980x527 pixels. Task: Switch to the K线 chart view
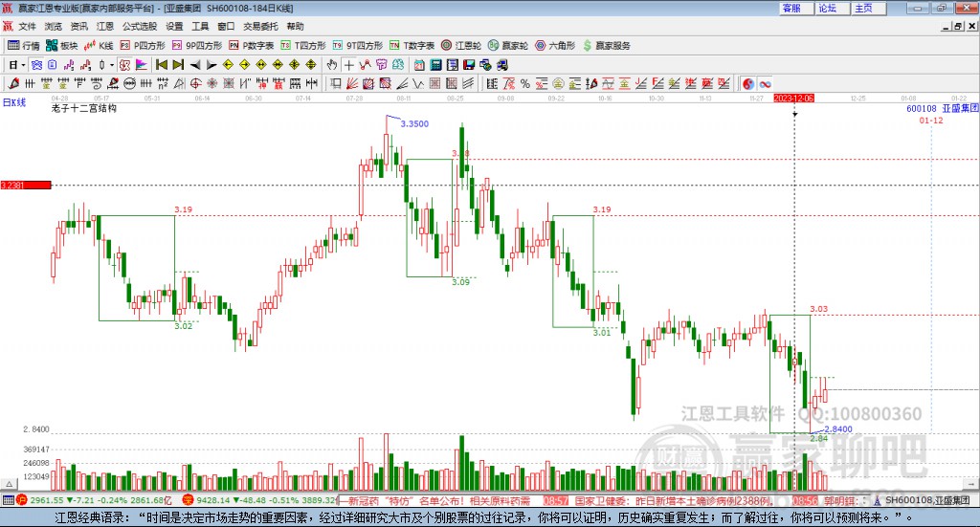(99, 46)
